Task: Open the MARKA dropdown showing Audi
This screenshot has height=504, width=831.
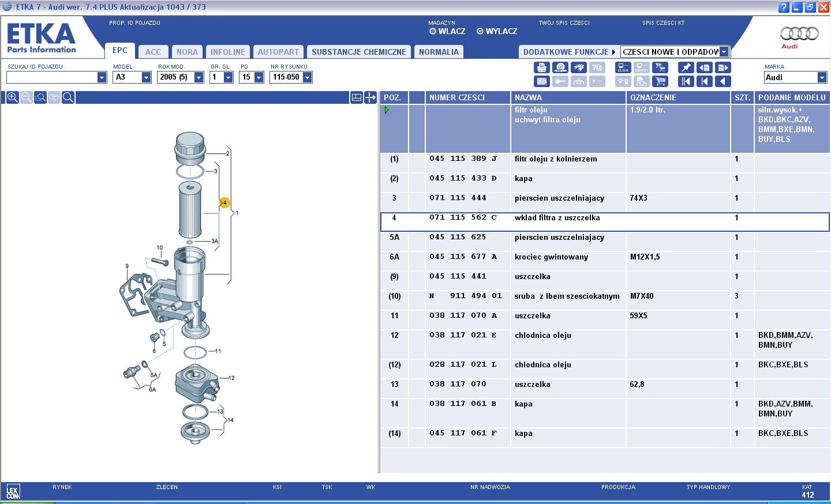Action: 822,77
